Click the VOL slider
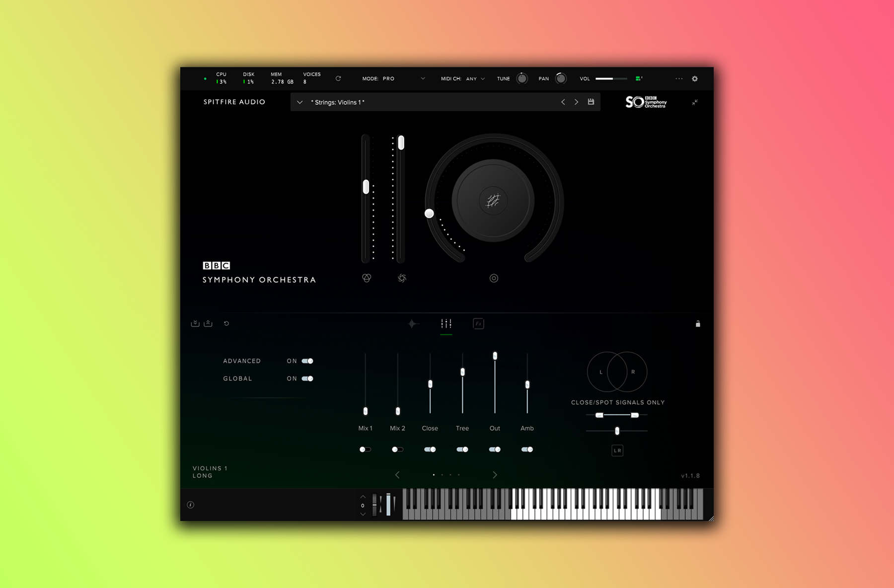The height and width of the screenshot is (588, 894). pyautogui.click(x=611, y=78)
